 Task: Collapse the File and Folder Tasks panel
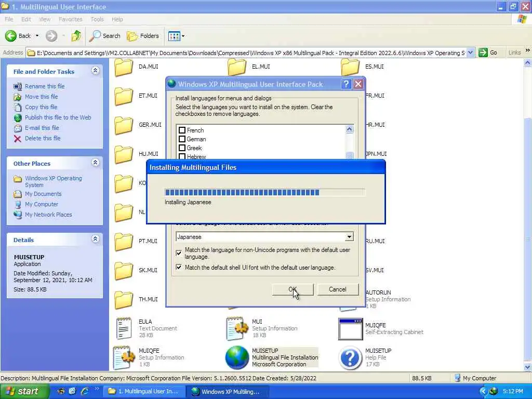coord(96,71)
